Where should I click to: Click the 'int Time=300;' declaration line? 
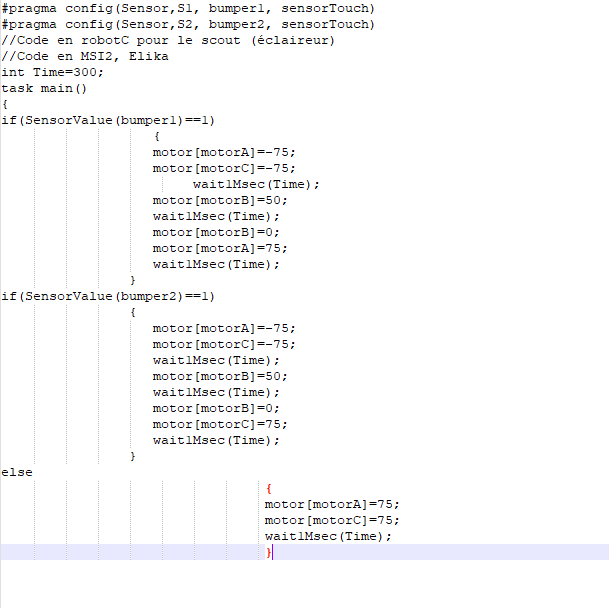tap(52, 72)
